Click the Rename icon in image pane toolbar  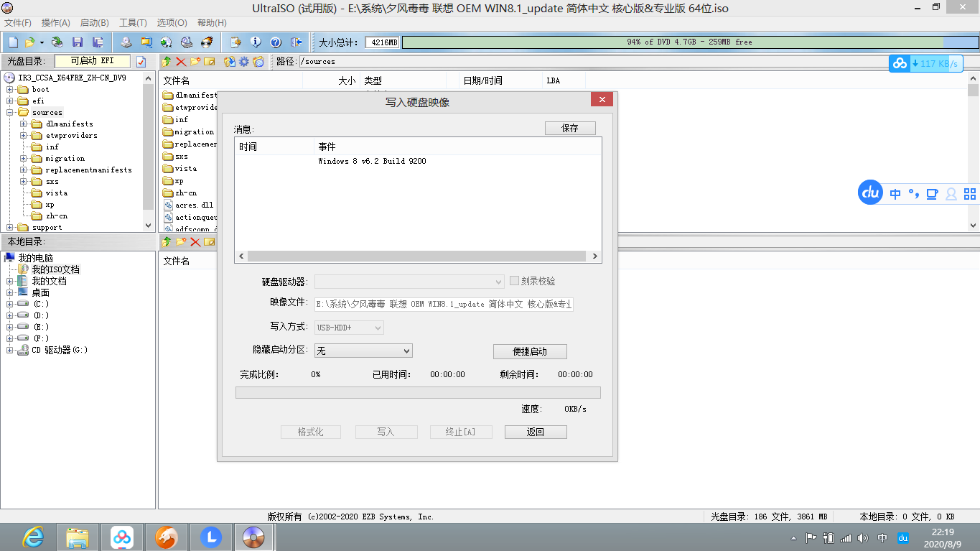[209, 62]
